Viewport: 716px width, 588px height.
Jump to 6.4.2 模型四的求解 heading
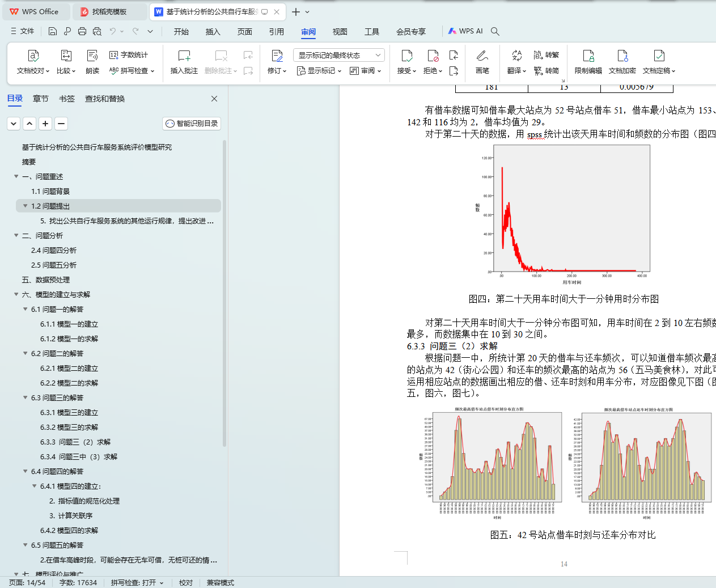coord(69,530)
